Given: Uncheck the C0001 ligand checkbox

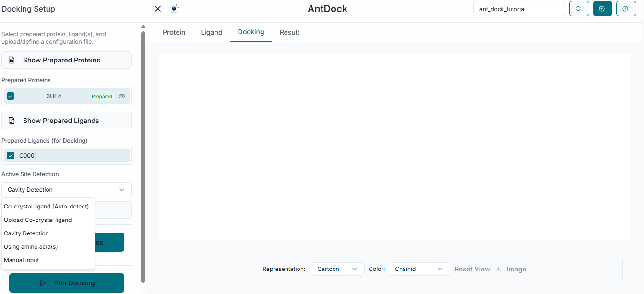Looking at the screenshot, I should click(x=11, y=156).
